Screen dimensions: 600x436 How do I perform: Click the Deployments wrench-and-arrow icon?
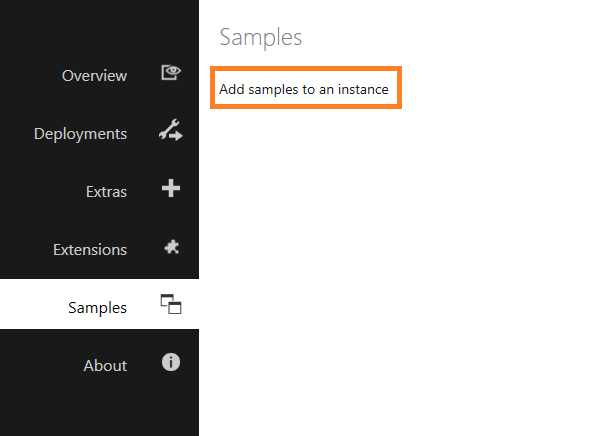click(171, 130)
